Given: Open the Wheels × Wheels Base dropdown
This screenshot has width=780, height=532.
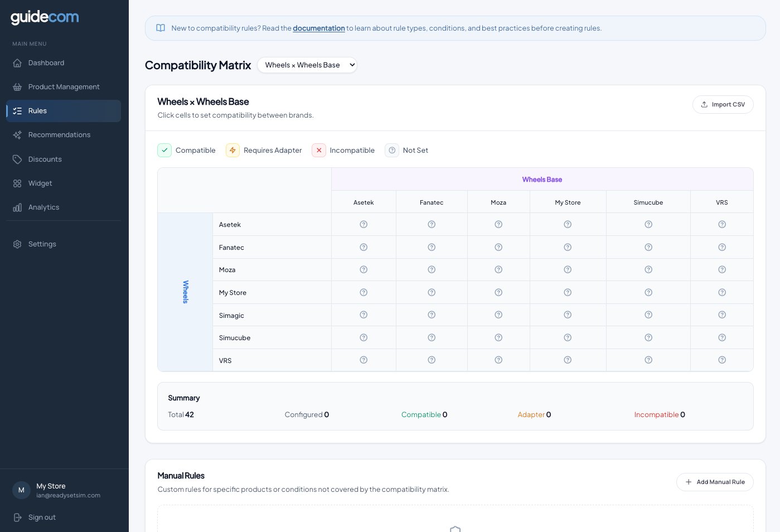Looking at the screenshot, I should [x=307, y=65].
